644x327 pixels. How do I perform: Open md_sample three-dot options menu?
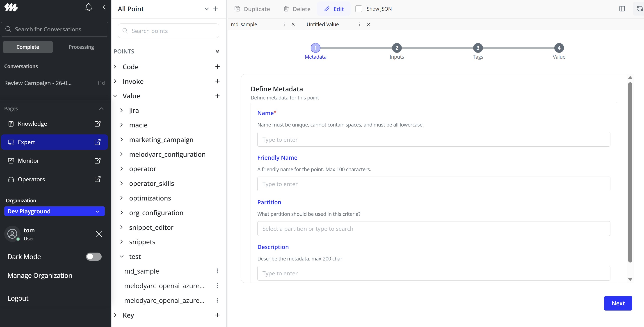click(217, 271)
